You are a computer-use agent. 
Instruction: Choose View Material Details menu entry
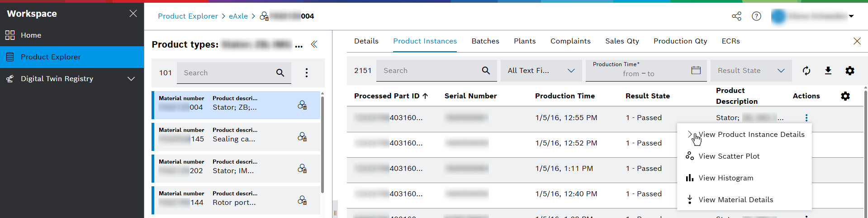[x=745, y=200]
